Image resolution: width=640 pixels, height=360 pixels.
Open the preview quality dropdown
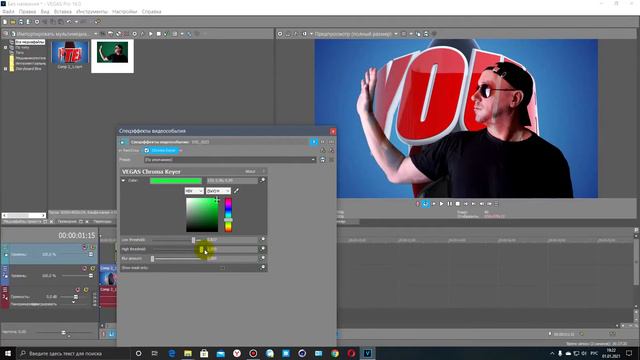click(396, 34)
